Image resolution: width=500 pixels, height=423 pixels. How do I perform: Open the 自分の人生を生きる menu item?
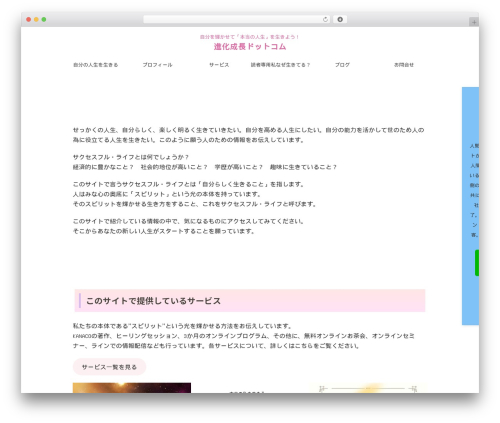[x=96, y=65]
